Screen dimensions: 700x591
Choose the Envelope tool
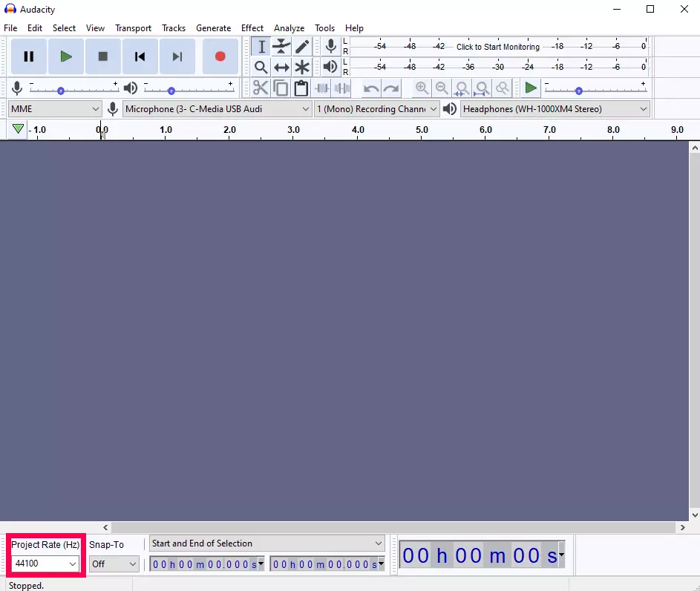281,47
